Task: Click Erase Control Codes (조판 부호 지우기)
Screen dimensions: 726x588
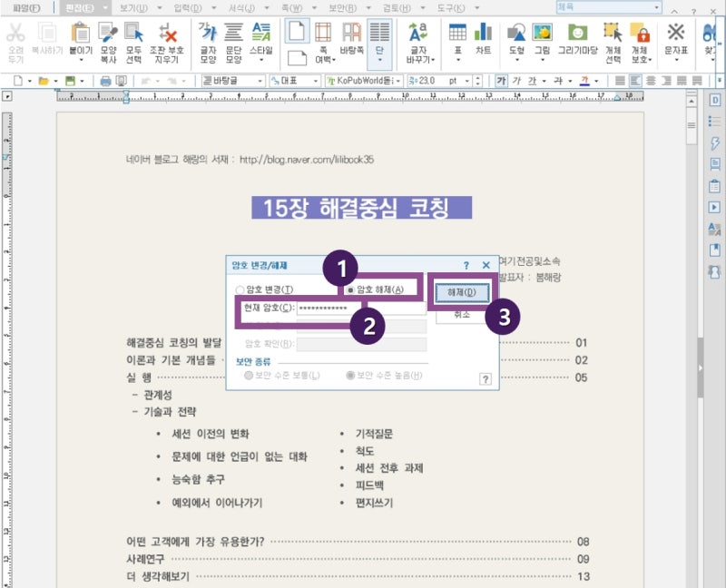Action: tap(167, 34)
